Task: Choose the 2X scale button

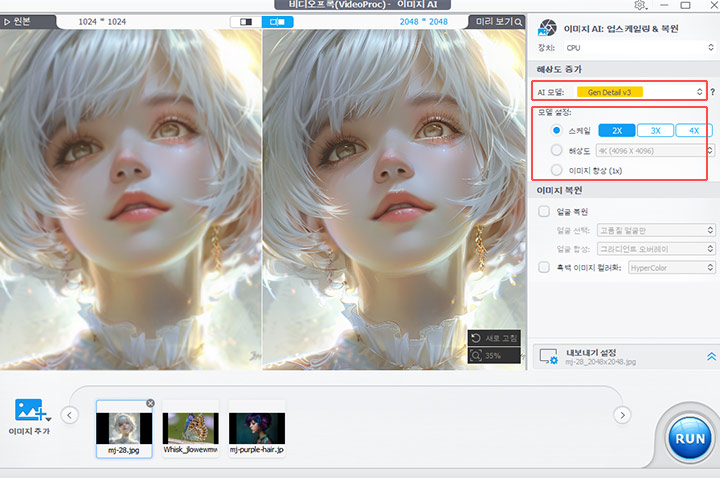Action: (617, 130)
